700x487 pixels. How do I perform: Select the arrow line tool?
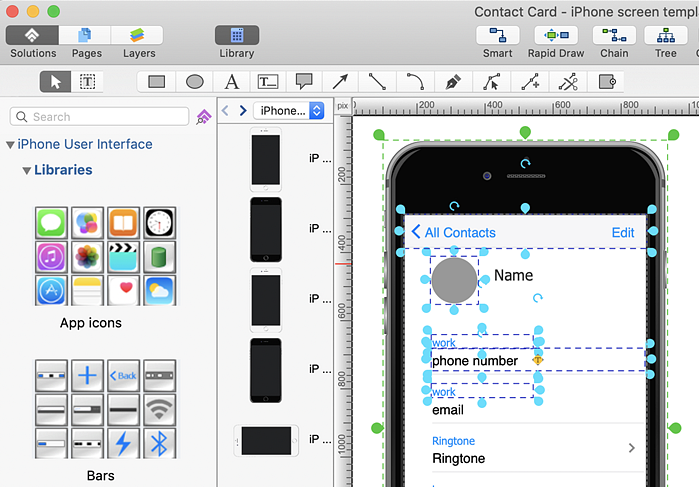[x=340, y=82]
